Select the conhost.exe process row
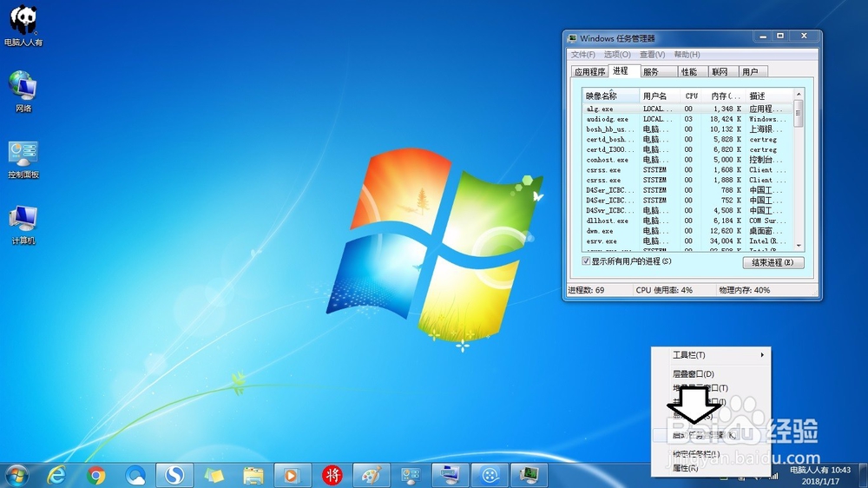 coord(688,160)
